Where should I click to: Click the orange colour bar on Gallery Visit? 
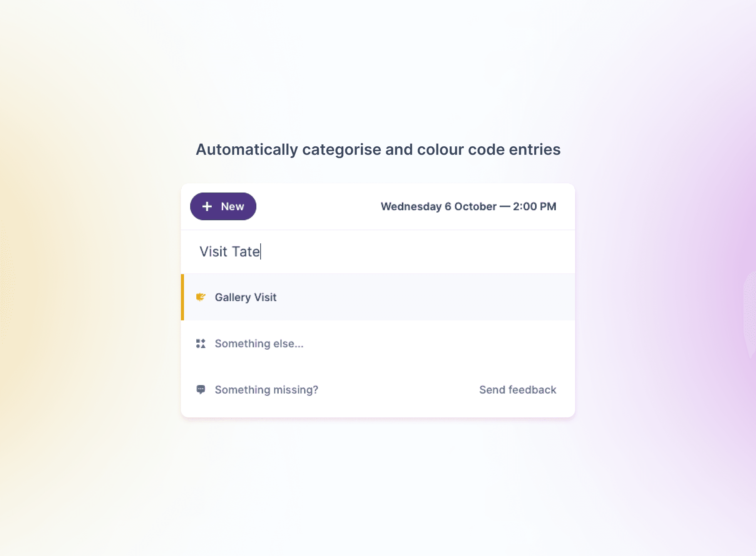point(182,297)
